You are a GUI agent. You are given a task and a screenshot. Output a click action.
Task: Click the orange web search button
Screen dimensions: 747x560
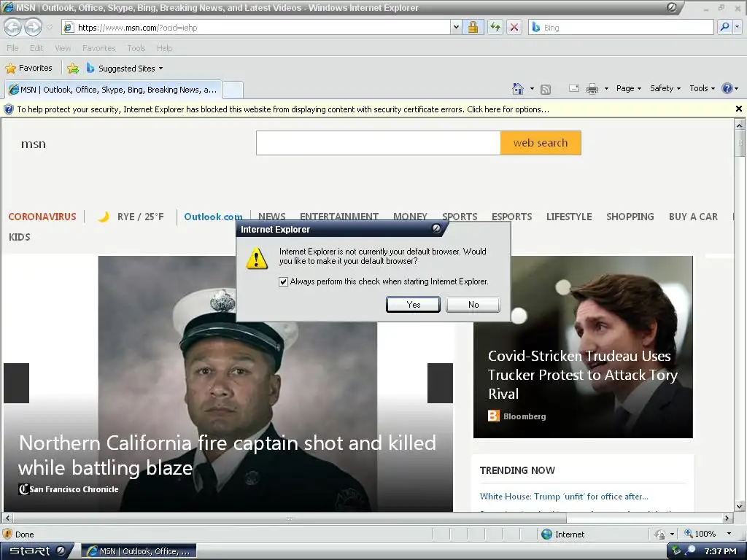(541, 143)
